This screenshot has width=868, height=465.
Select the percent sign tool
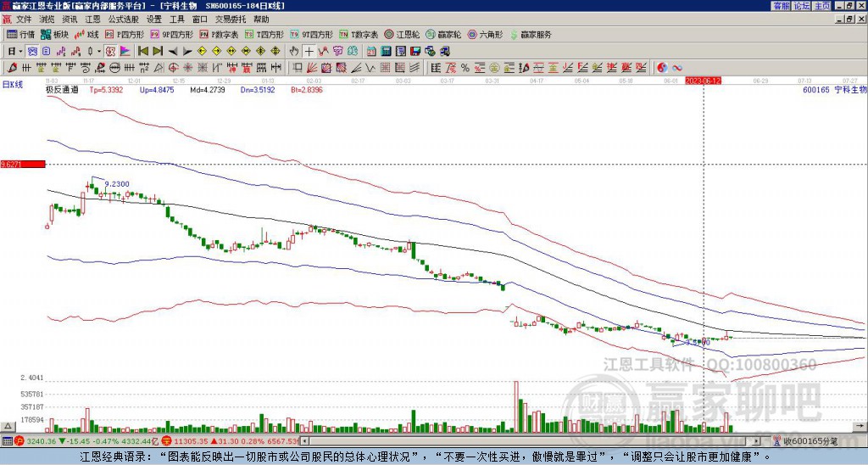tap(465, 68)
